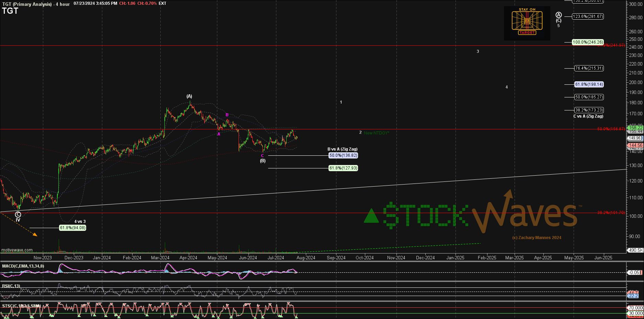
Task: Select the 123.6%(281.67) Fibonacci label
Action: (x=588, y=16)
